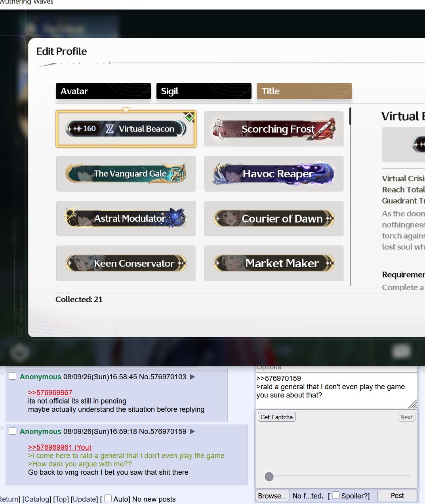Viewport: 425px width, 504px height.
Task: Enable the Auto update checkbox
Action: tap(108, 498)
